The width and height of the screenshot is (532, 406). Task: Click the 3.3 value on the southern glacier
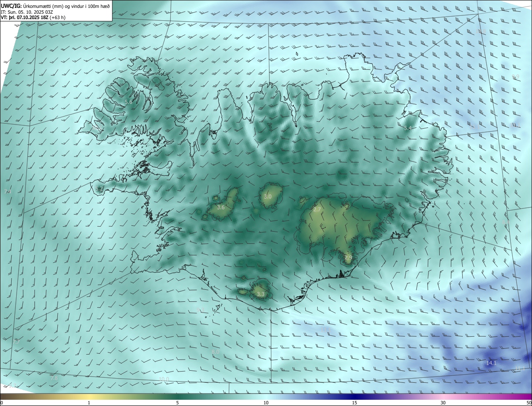(261, 294)
